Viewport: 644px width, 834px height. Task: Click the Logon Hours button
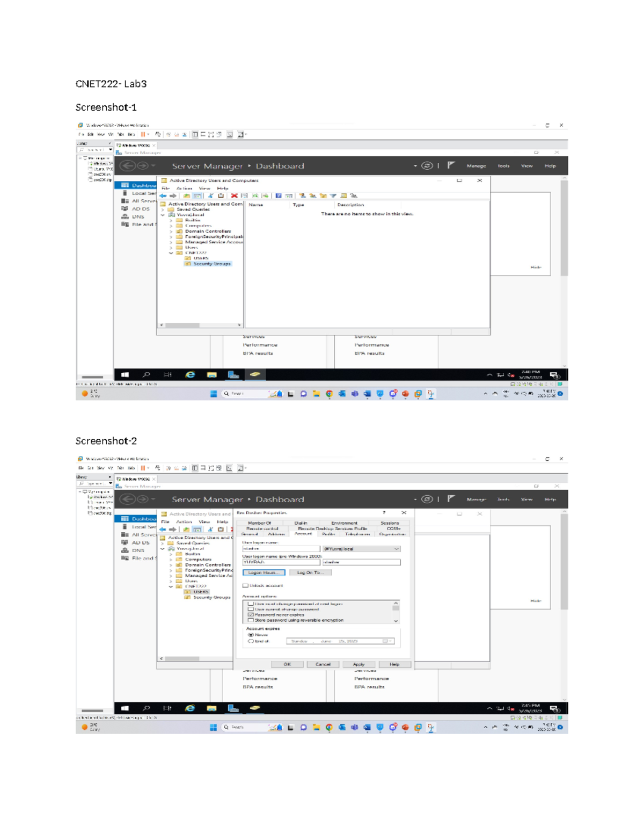[264, 572]
